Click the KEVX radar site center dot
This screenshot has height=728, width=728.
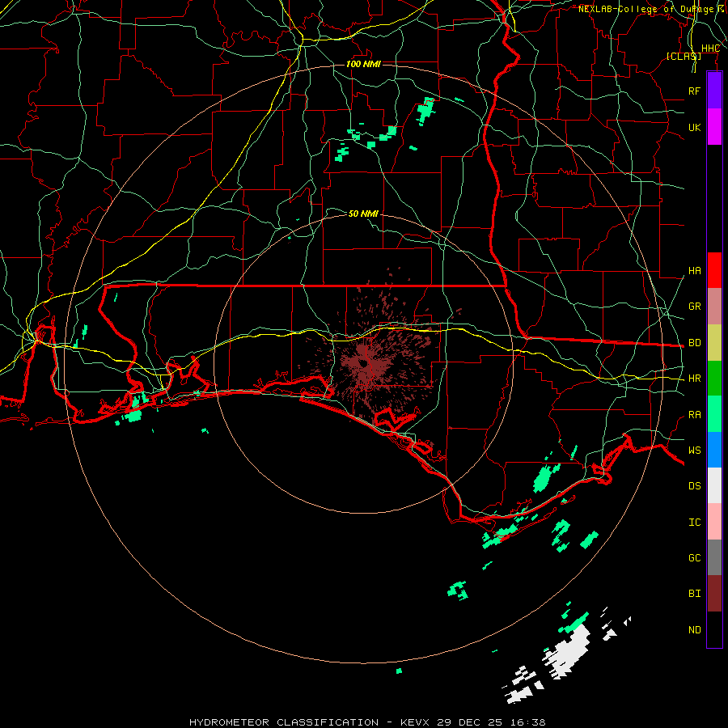(363, 363)
